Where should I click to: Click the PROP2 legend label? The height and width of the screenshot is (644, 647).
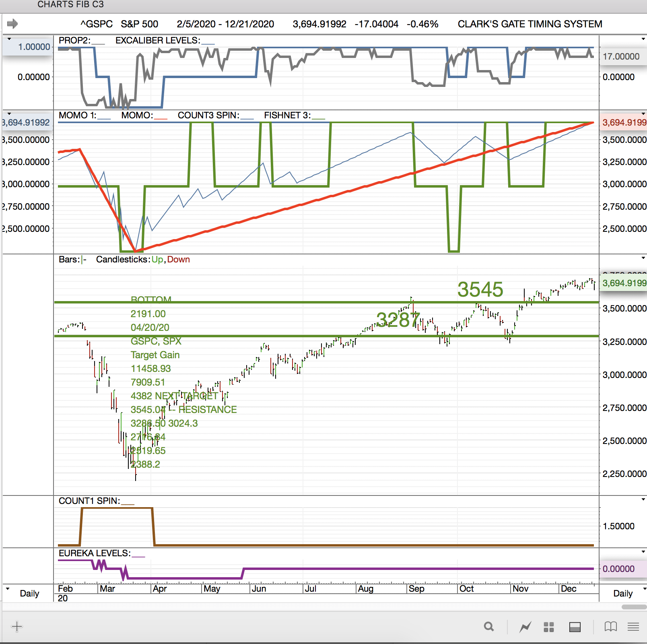(74, 40)
